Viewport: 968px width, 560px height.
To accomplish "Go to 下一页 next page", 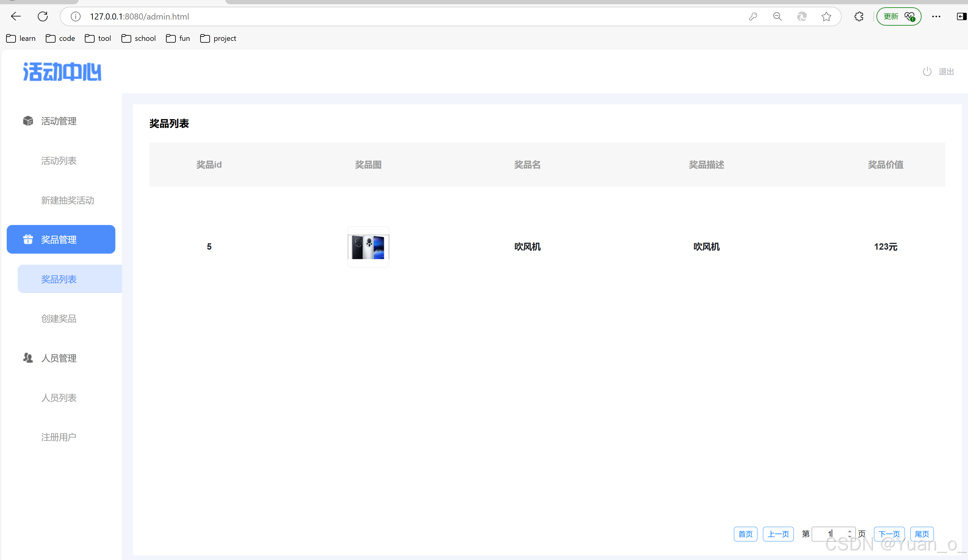I will [889, 534].
